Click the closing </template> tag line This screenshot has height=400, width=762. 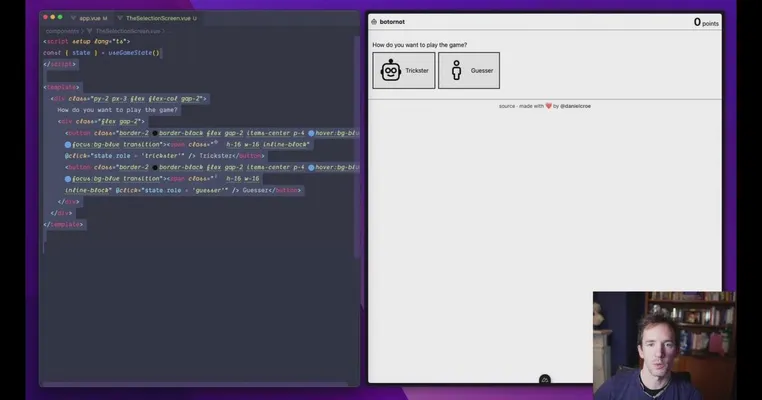point(63,225)
